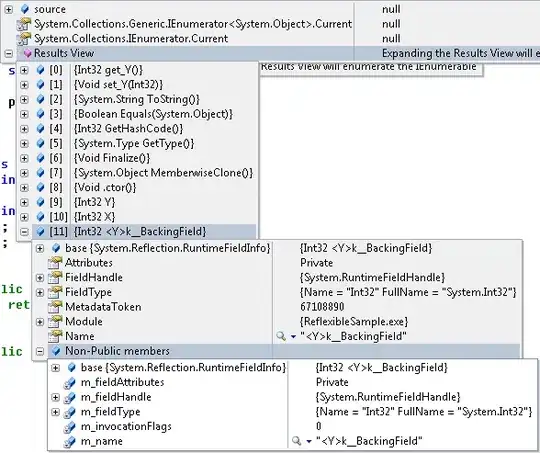Expand item [6] Void Finalize()
The width and height of the screenshot is (540, 453).
(24, 158)
